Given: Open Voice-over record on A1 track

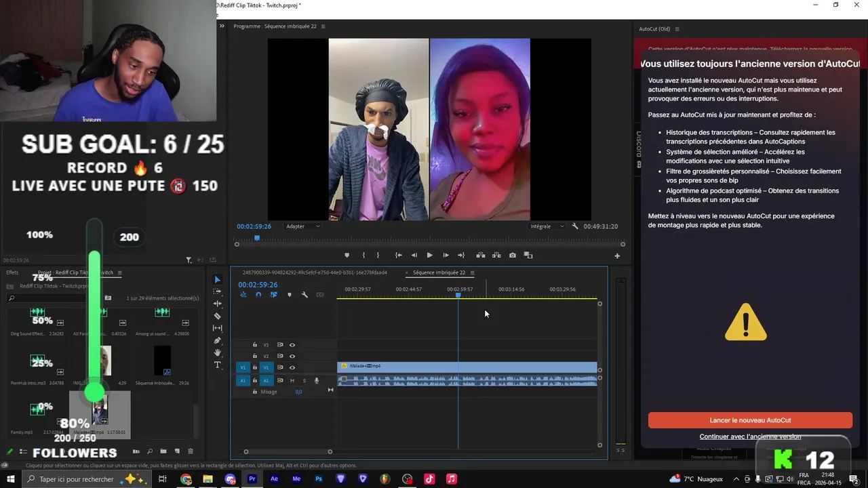Looking at the screenshot, I should (316, 381).
